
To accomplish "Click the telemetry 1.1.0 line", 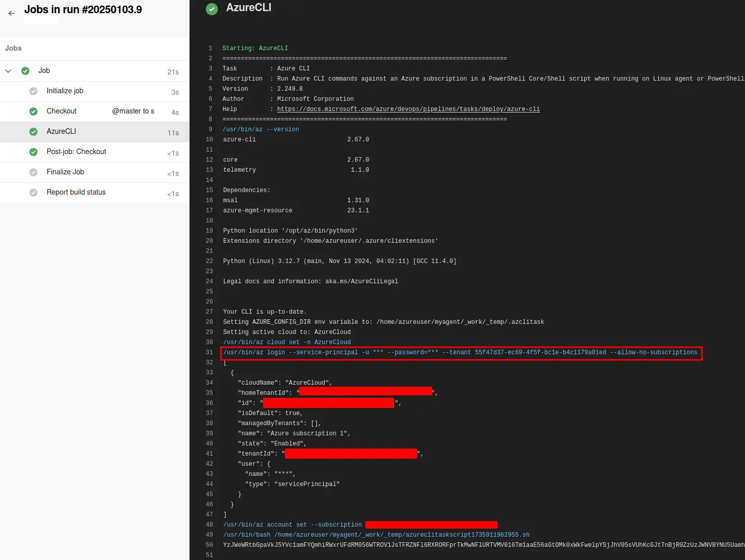I will [296, 170].
